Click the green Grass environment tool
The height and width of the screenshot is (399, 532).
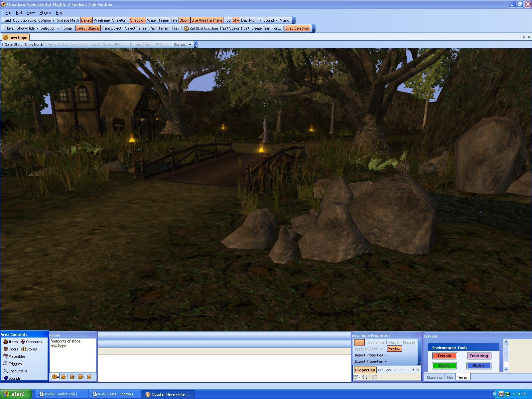pyautogui.click(x=444, y=366)
